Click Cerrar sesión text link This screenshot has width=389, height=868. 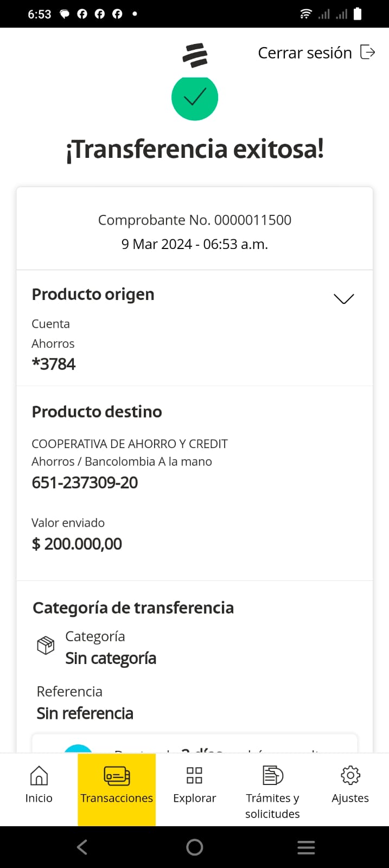(304, 53)
